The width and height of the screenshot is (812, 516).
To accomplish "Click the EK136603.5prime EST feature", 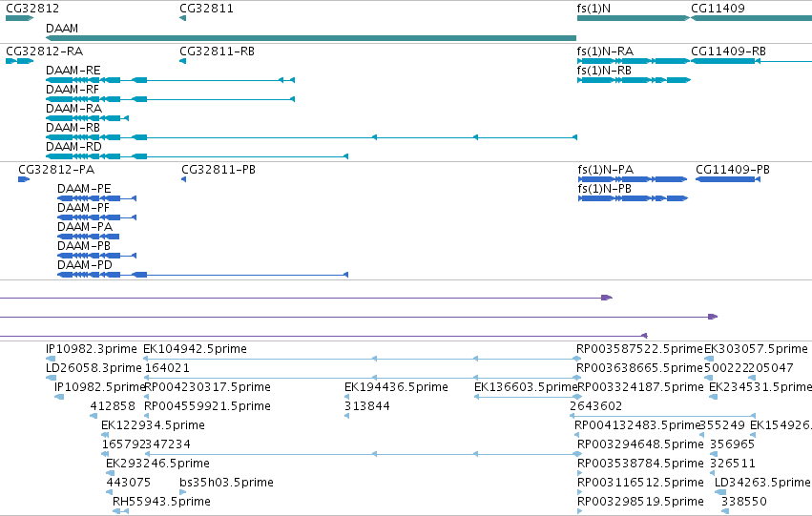I will coord(528,397).
